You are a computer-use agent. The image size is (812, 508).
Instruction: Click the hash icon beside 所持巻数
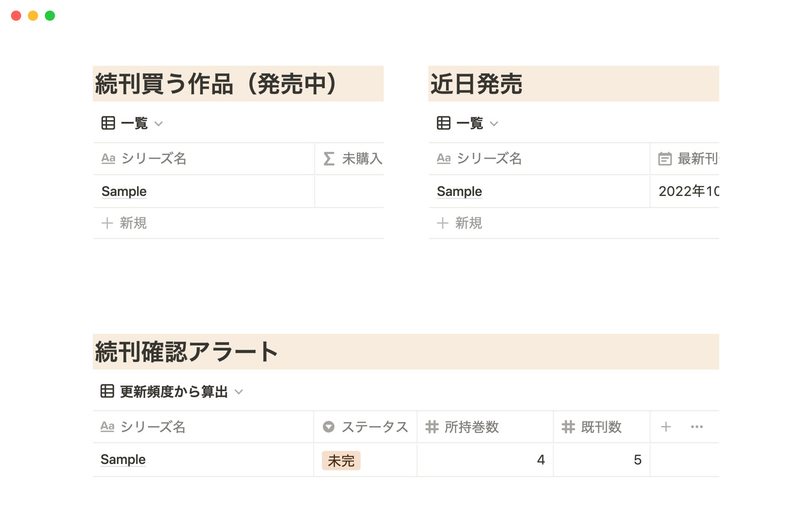(x=432, y=427)
